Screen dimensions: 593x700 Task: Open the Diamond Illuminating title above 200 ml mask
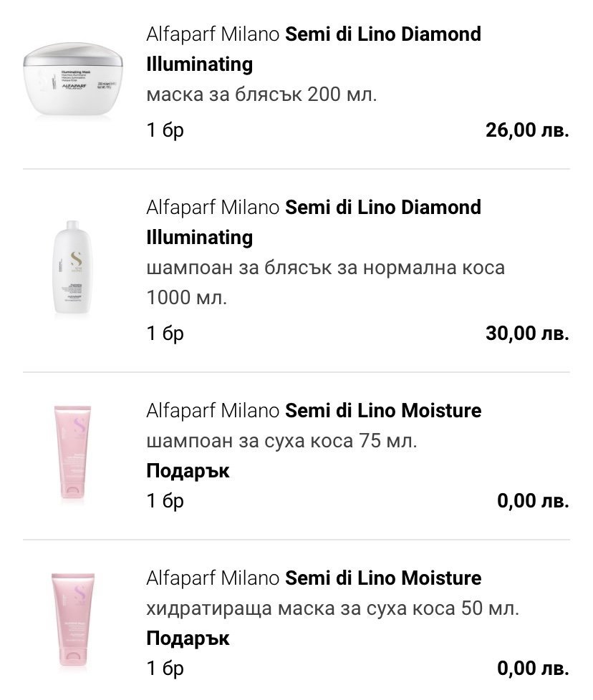[314, 49]
